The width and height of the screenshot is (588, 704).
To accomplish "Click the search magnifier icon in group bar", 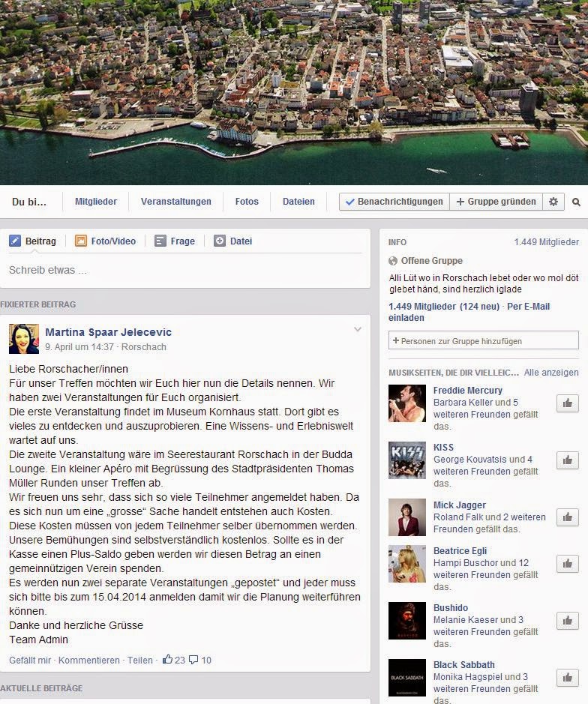I will (576, 202).
